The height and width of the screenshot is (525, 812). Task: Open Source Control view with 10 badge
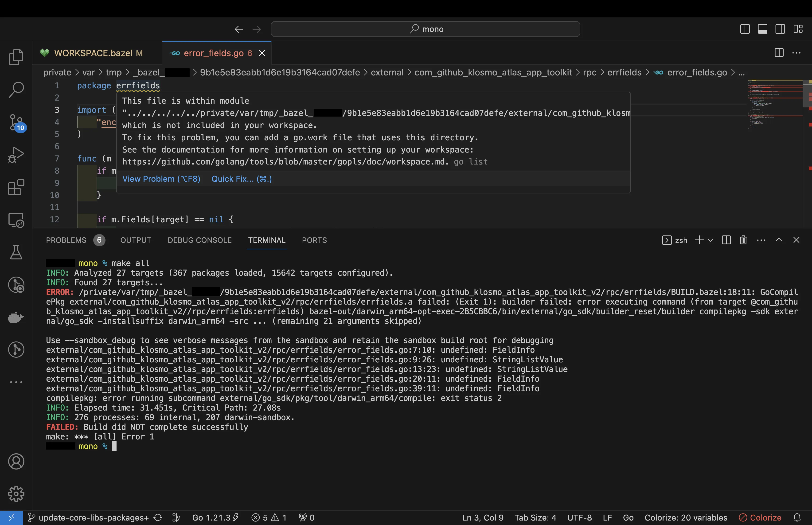click(x=16, y=122)
